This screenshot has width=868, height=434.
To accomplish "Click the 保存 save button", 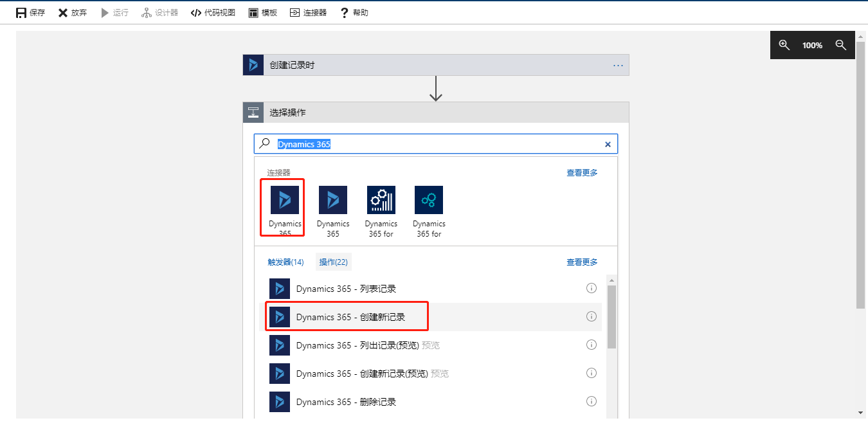I will pos(30,12).
